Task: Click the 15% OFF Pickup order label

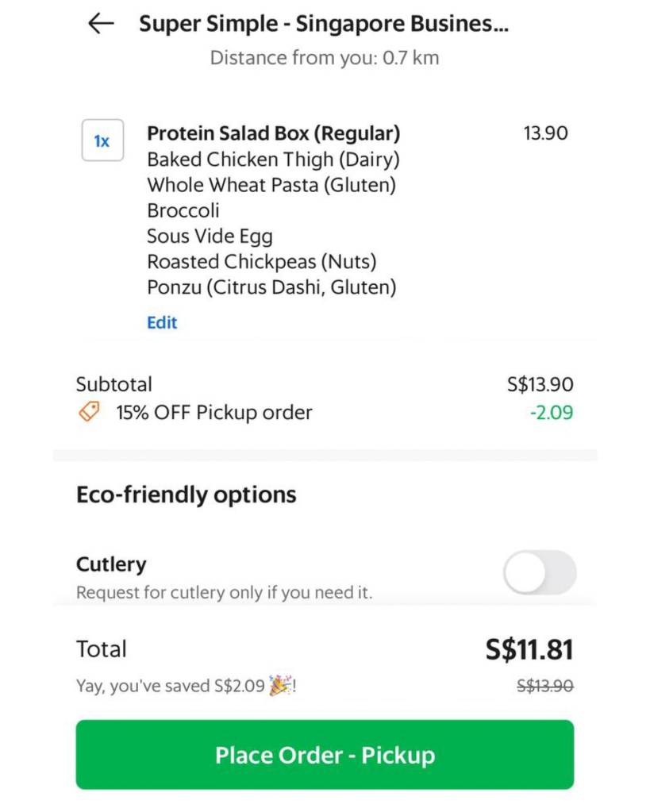Action: coord(214,413)
